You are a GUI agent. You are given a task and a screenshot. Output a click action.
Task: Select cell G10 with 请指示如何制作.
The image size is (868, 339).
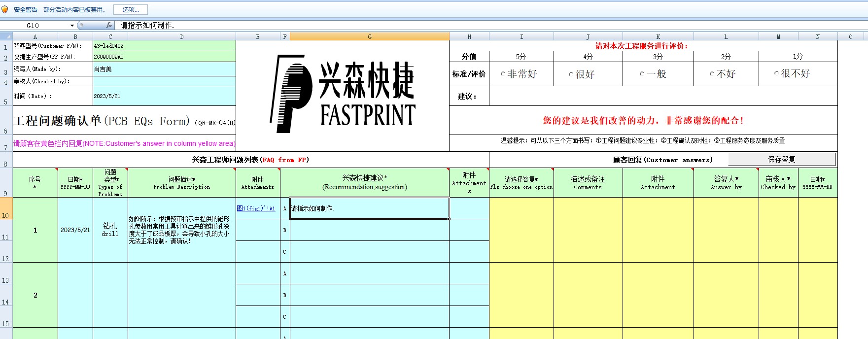tap(370, 208)
